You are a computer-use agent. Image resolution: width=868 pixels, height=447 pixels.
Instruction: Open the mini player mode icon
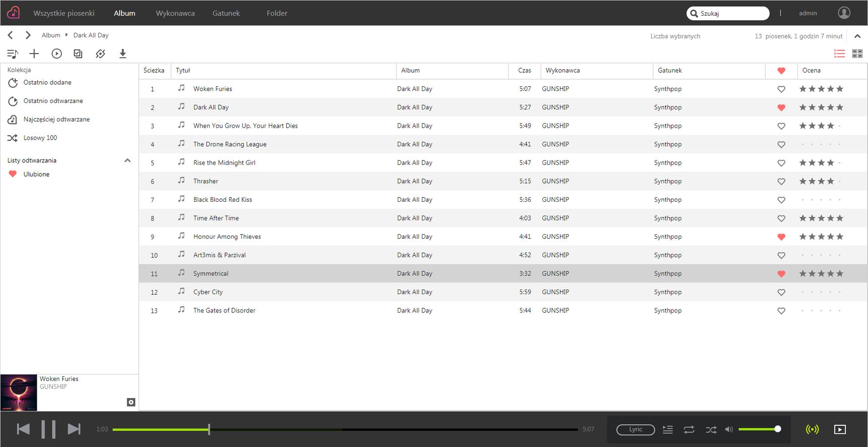(840, 430)
